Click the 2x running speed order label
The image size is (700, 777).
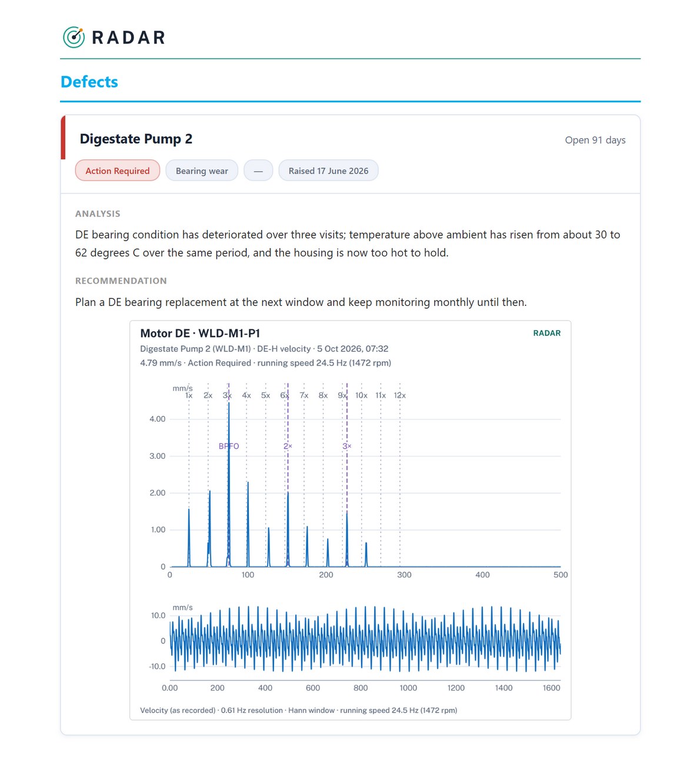click(208, 395)
